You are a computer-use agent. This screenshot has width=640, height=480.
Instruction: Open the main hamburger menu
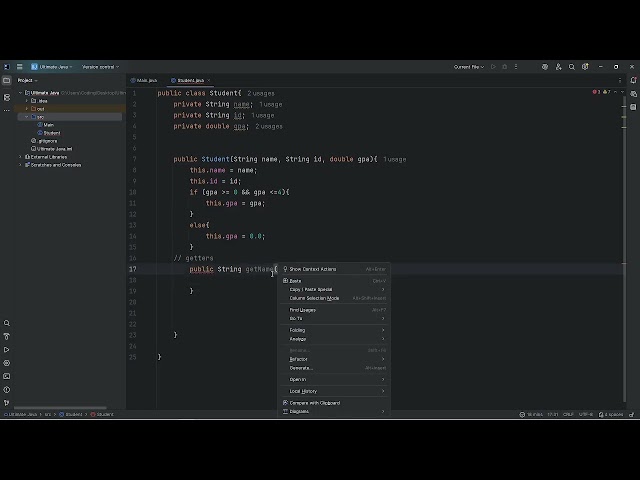(19, 67)
